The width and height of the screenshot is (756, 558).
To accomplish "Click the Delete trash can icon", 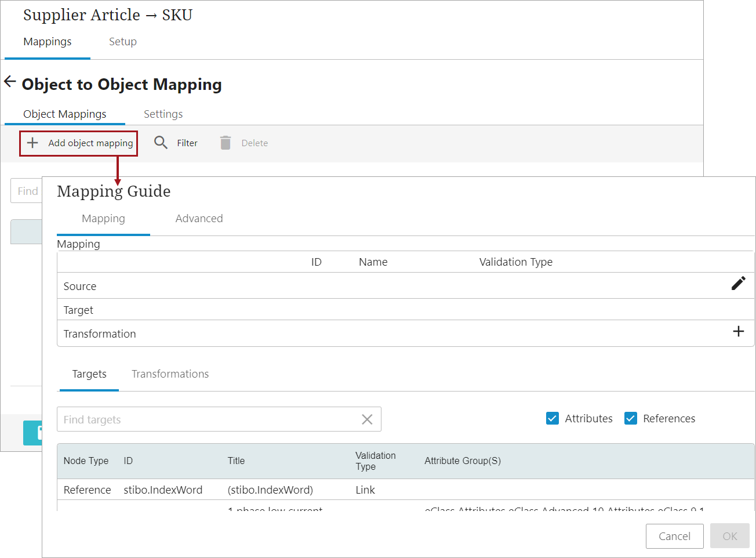I will [226, 143].
